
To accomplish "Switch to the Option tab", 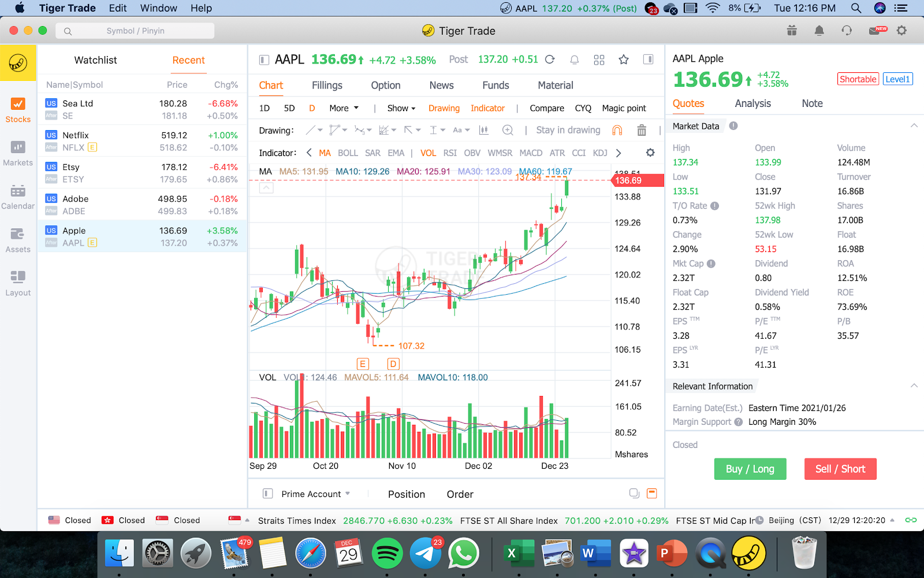I will coord(386,85).
